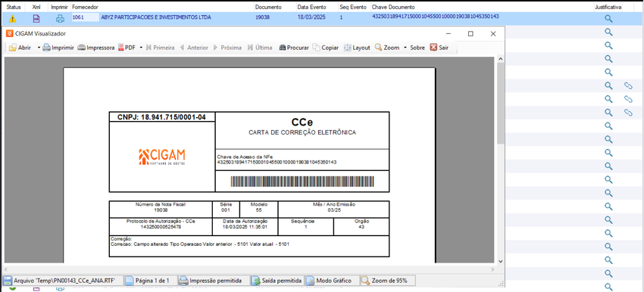Click the viewer vertical scrollbar thumb

[x=500, y=104]
